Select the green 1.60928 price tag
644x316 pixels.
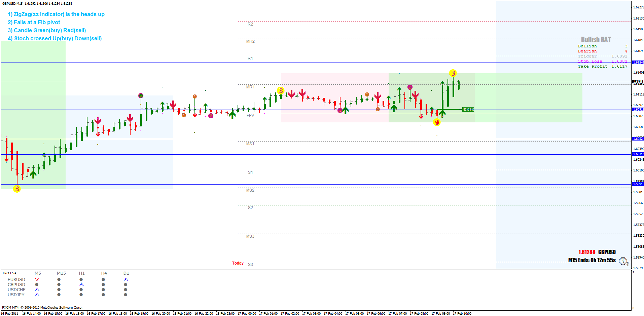[x=468, y=110]
